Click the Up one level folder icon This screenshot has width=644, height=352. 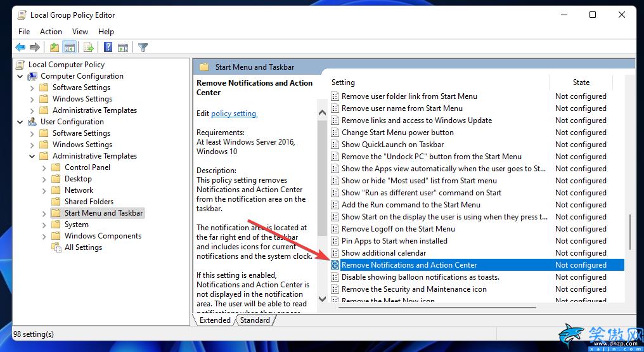(x=55, y=47)
